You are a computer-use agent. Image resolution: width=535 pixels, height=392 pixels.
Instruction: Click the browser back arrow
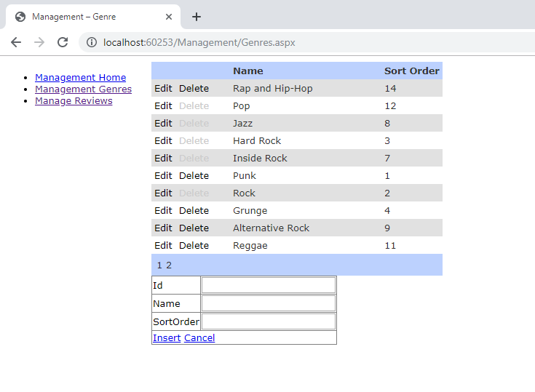[x=16, y=42]
